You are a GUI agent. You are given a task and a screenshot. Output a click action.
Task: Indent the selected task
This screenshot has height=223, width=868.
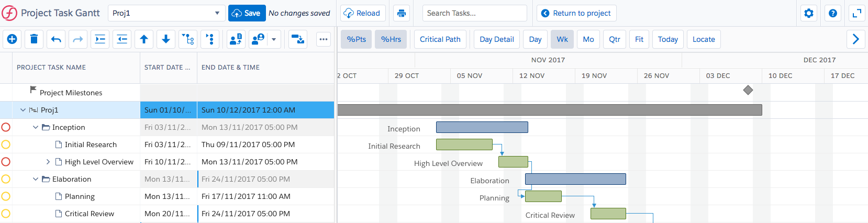(x=100, y=39)
